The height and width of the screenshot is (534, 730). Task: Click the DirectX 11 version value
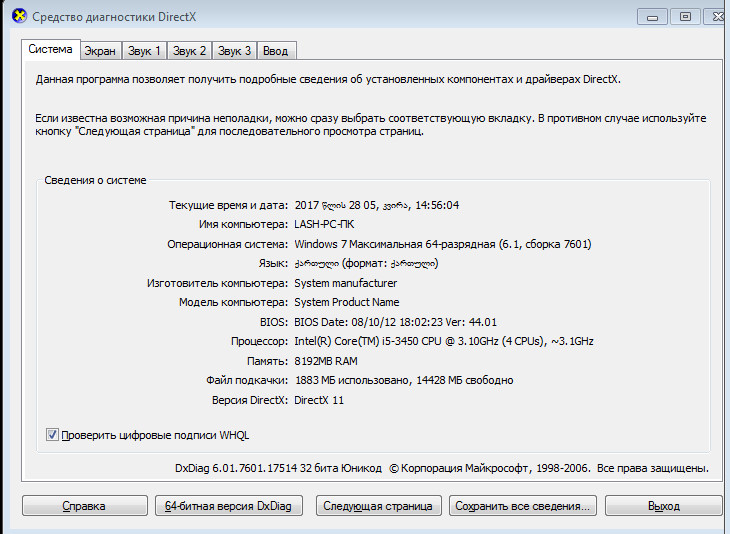[x=319, y=400]
